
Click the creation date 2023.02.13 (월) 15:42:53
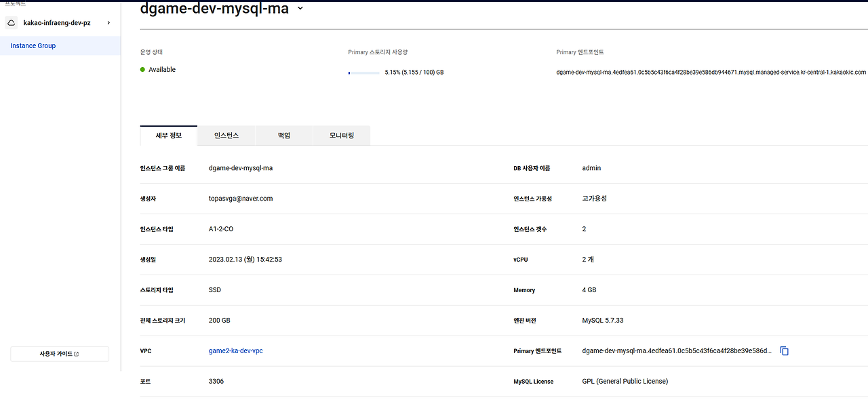245,260
